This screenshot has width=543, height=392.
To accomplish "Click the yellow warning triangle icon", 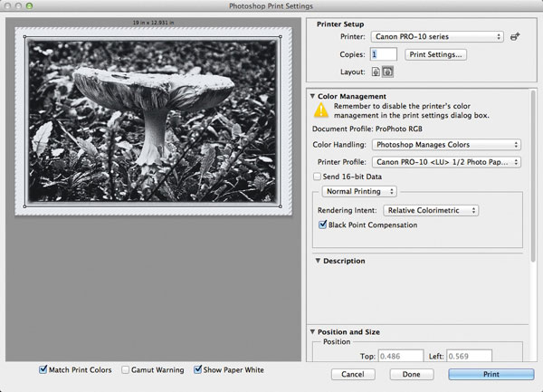I will click(321, 110).
